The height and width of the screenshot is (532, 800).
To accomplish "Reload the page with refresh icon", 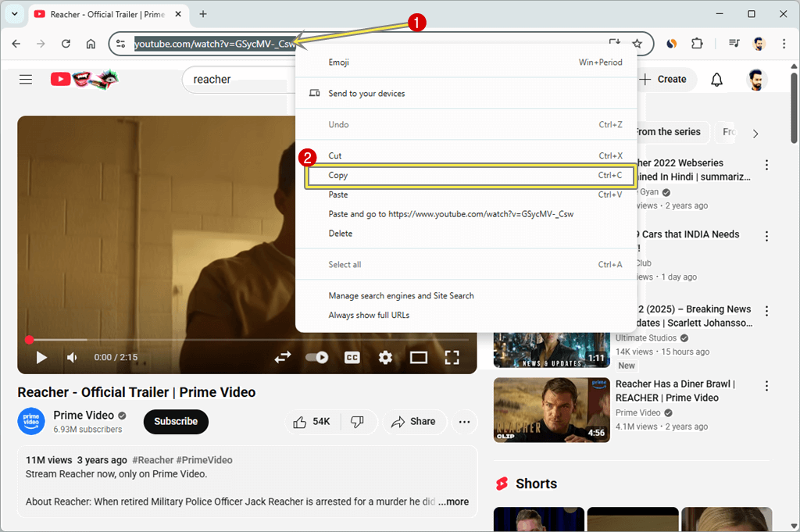I will 66,44.
